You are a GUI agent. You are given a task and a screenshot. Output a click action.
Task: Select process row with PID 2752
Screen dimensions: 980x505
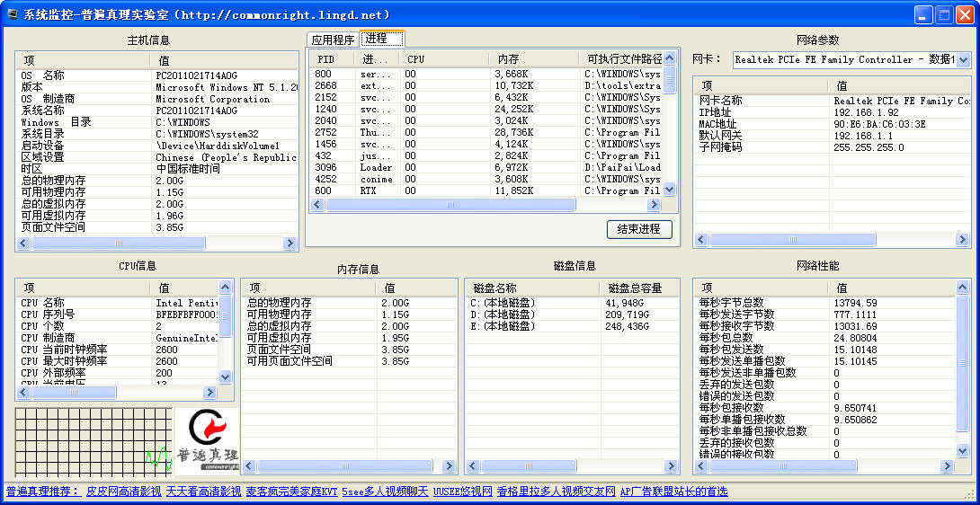click(486, 132)
